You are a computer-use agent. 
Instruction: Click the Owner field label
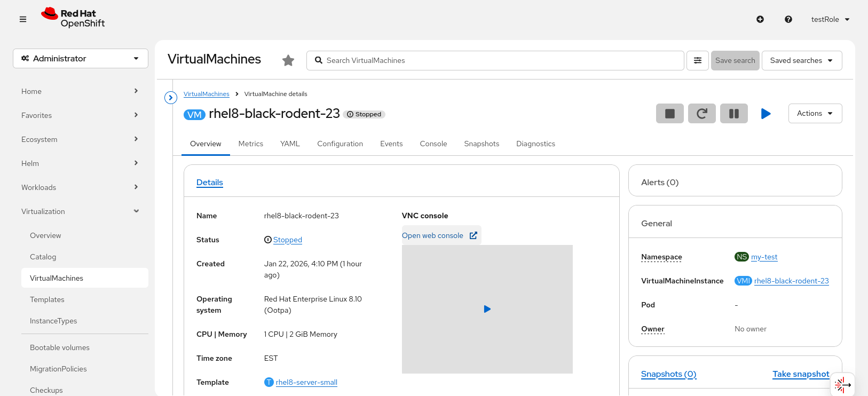click(653, 329)
